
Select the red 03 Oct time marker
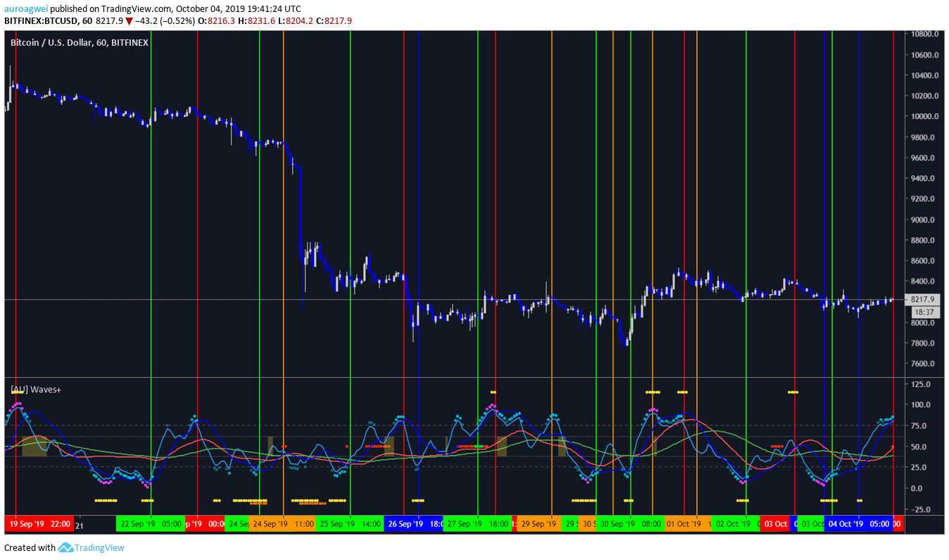pyautogui.click(x=776, y=523)
